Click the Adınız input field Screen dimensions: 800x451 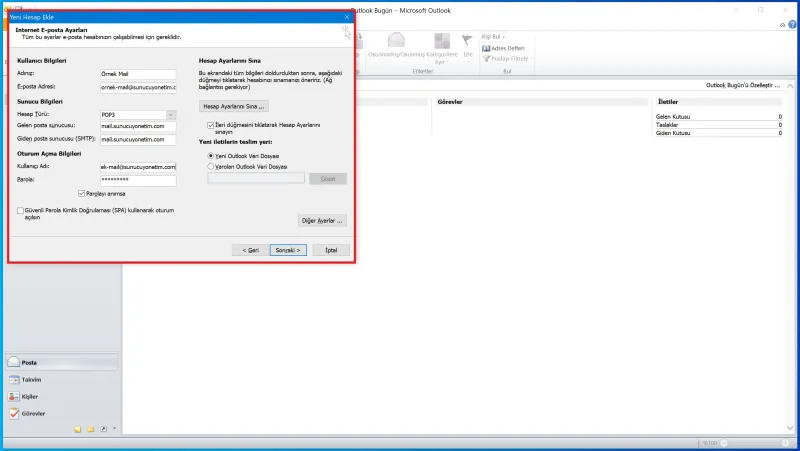pyautogui.click(x=138, y=74)
